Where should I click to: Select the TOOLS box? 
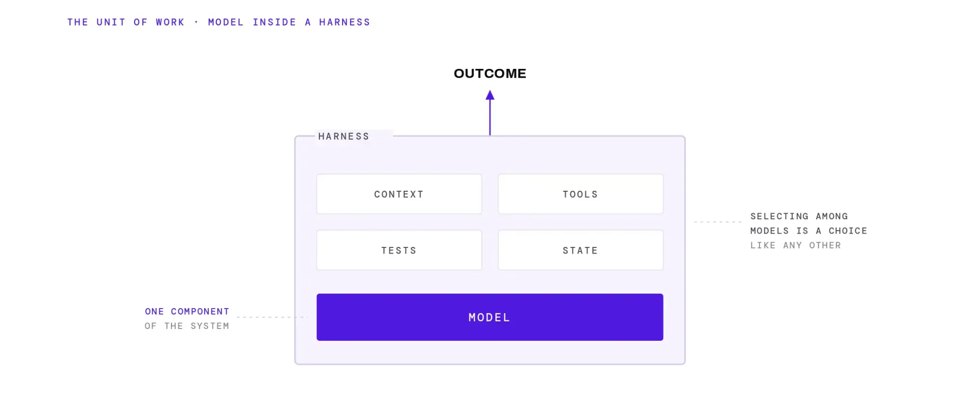click(580, 194)
